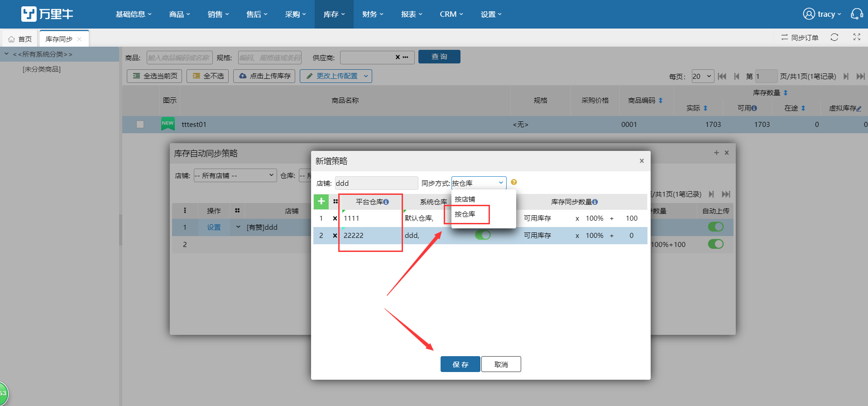Click next page icon in strategy dialog pager
The image size is (868, 406).
tap(711, 194)
